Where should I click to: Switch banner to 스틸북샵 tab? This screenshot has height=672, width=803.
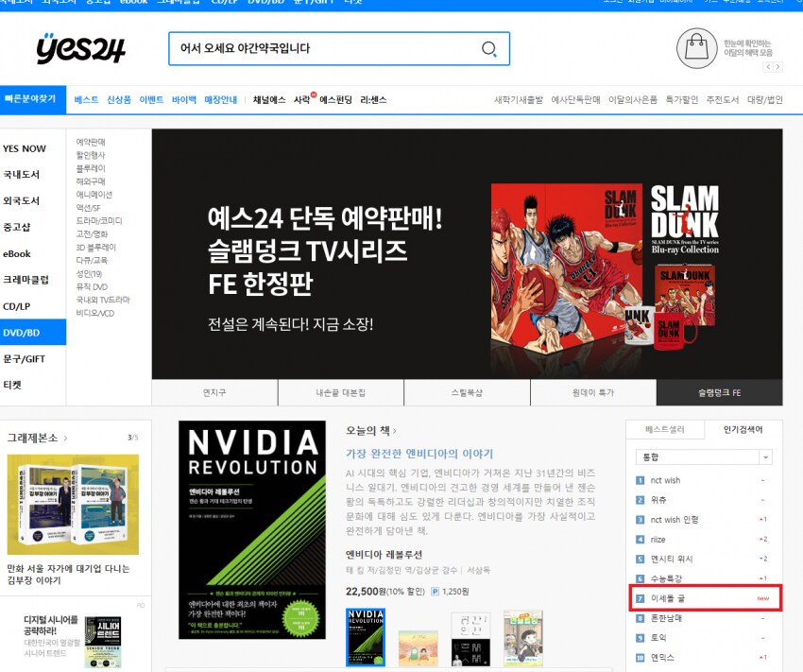(467, 393)
